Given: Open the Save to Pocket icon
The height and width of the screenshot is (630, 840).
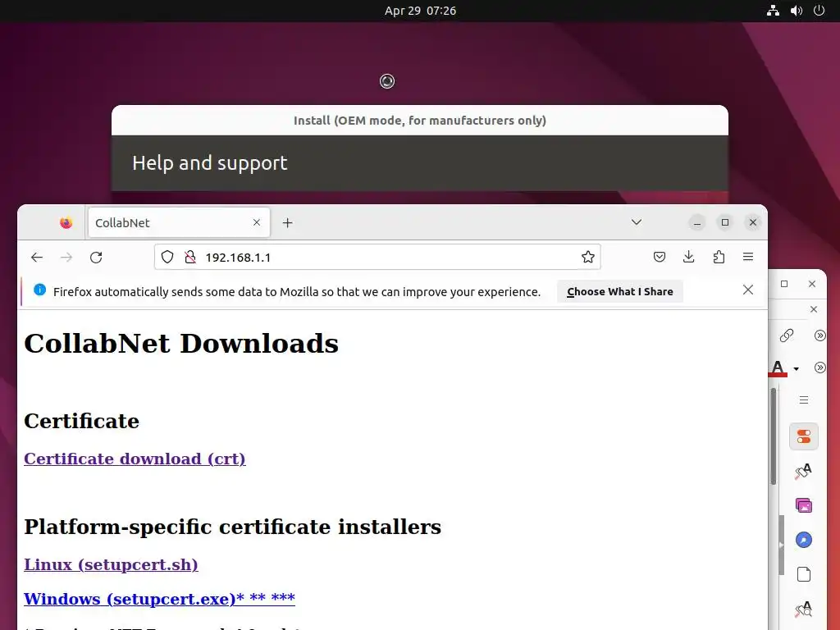Looking at the screenshot, I should 660,257.
